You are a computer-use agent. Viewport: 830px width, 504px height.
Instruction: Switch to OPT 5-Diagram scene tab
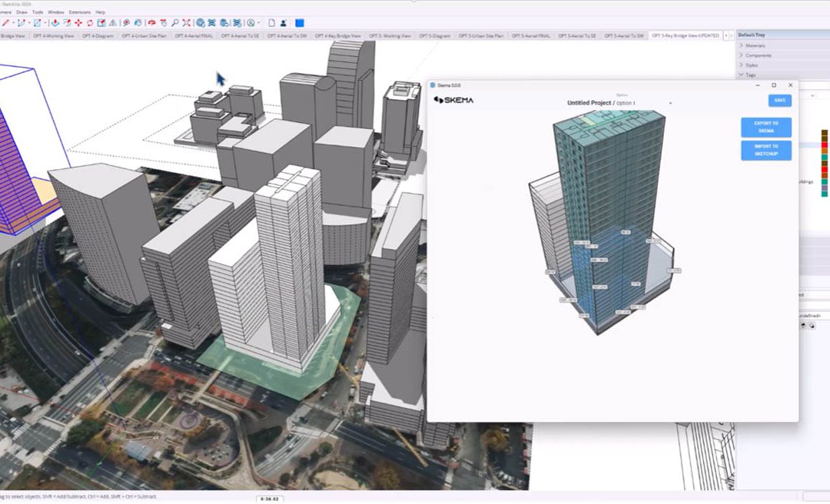point(434,36)
